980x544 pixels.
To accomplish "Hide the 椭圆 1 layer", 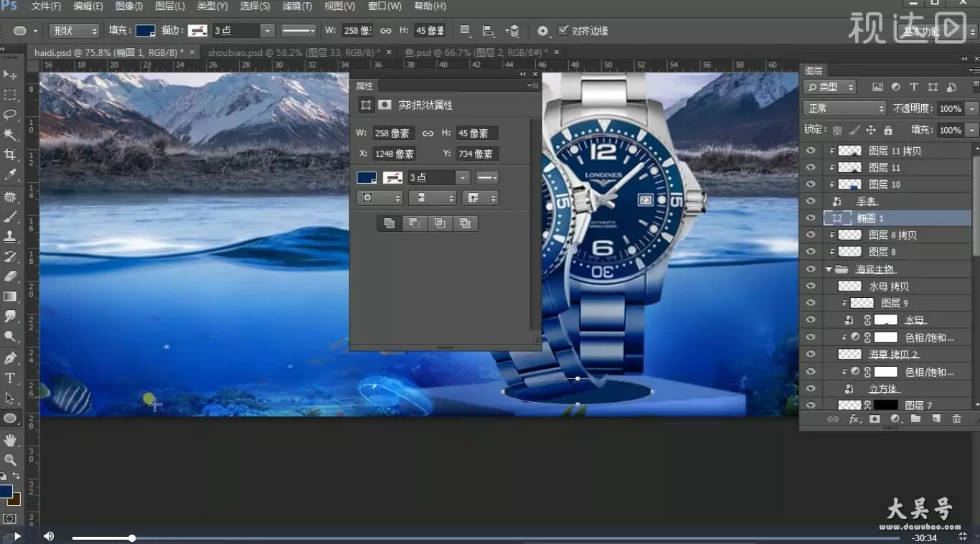I will [811, 218].
